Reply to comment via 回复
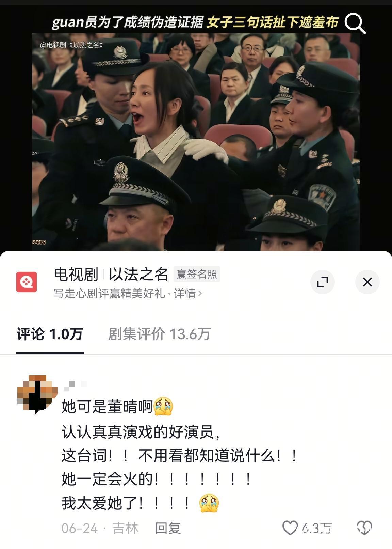The image size is (392, 549). point(168,528)
